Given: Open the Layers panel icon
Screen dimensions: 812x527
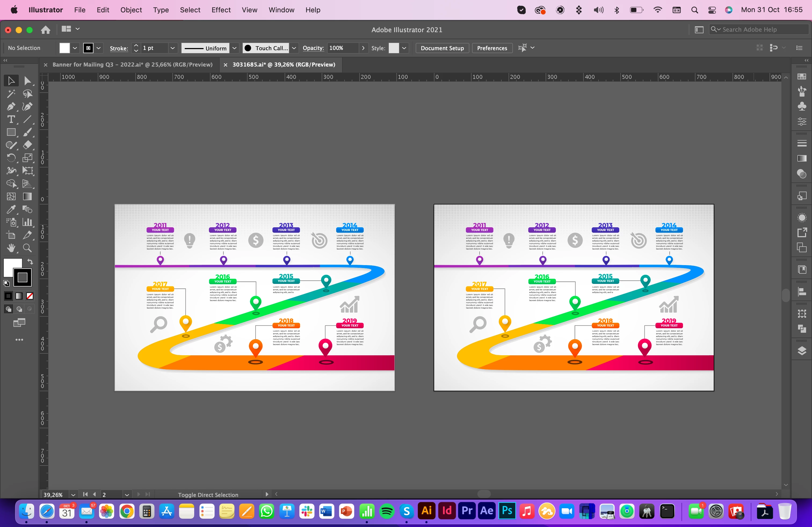Looking at the screenshot, I should click(802, 350).
